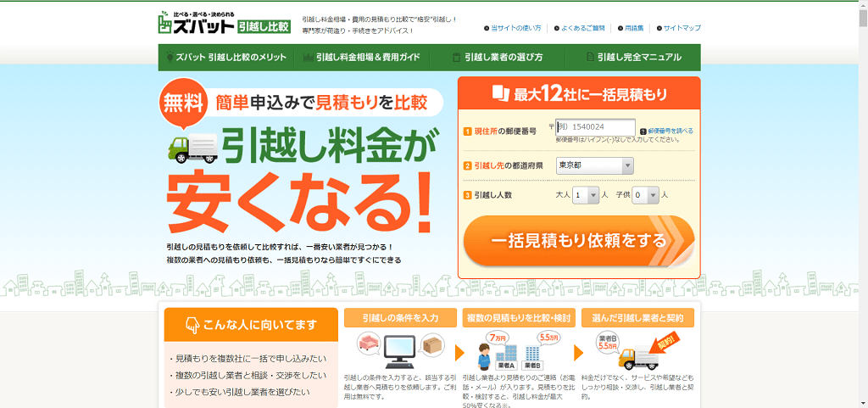Click question mark icon next to 郵便番号を調べる
This screenshot has height=408, width=868.
pyautogui.click(x=643, y=131)
